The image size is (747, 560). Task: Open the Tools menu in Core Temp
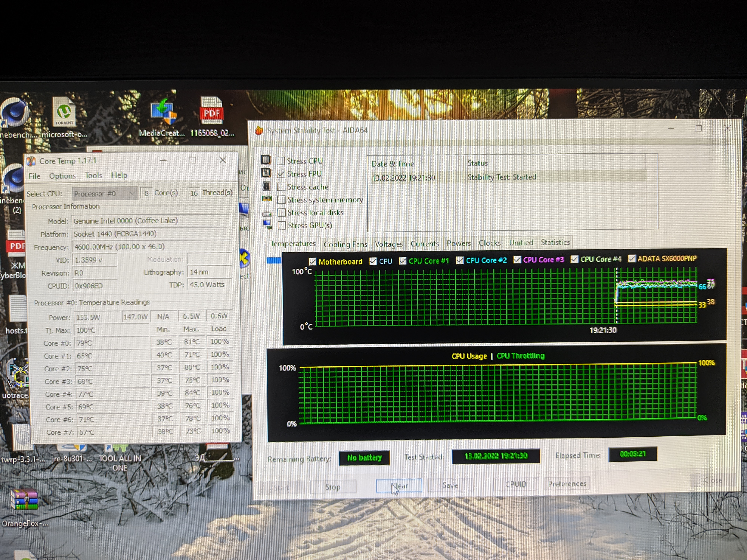pyautogui.click(x=93, y=175)
